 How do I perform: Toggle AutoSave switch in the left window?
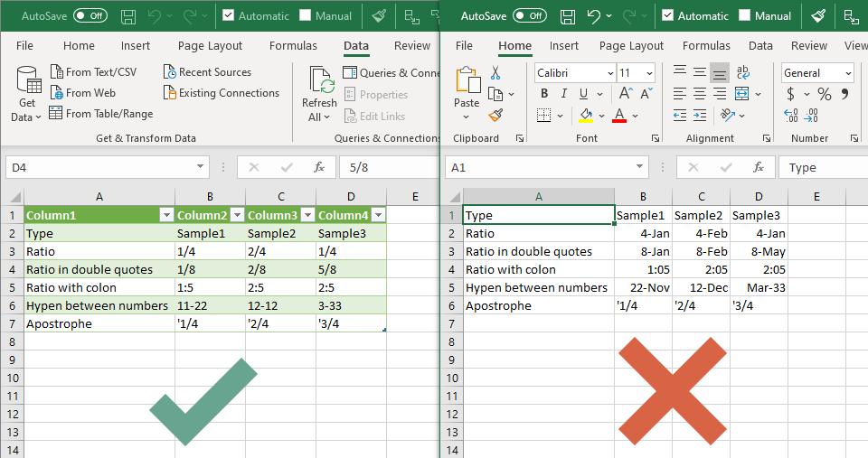[x=90, y=16]
